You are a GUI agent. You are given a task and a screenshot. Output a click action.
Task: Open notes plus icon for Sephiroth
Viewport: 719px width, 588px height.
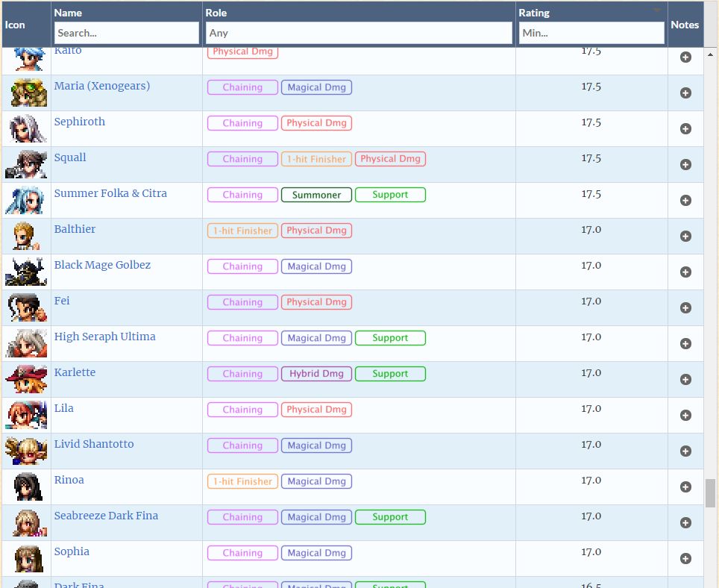click(685, 129)
